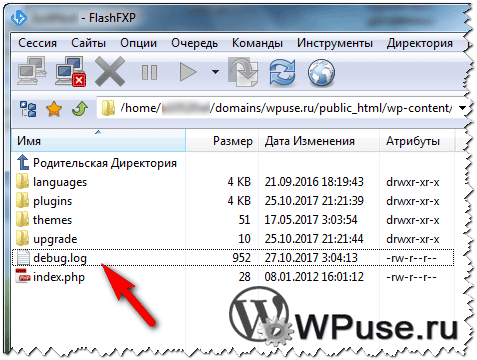Click the folder tree view icon

[x=28, y=109]
